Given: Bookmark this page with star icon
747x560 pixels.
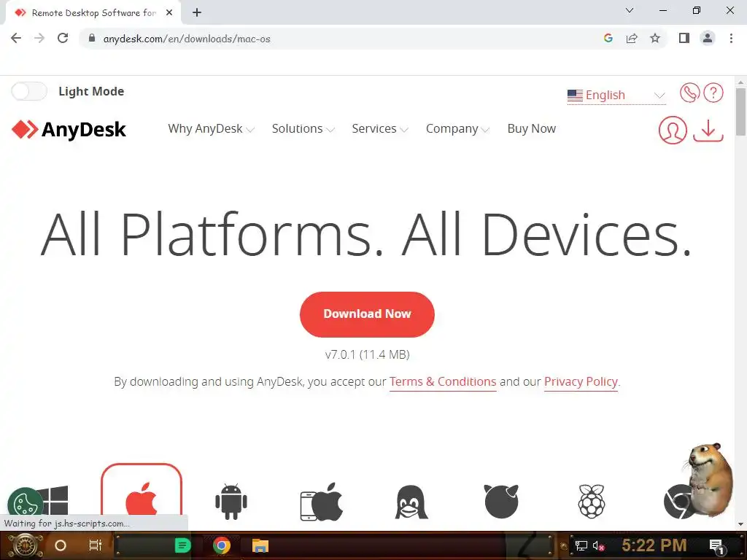Looking at the screenshot, I should click(x=655, y=38).
